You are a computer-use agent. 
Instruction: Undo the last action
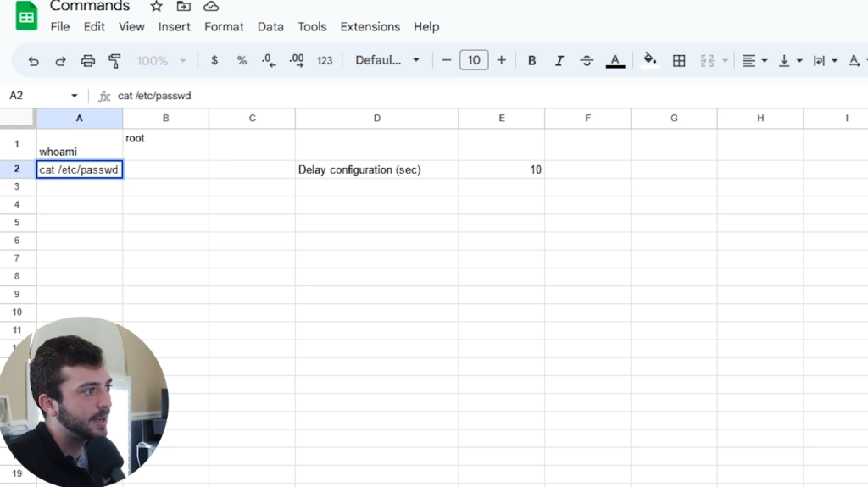click(x=33, y=60)
